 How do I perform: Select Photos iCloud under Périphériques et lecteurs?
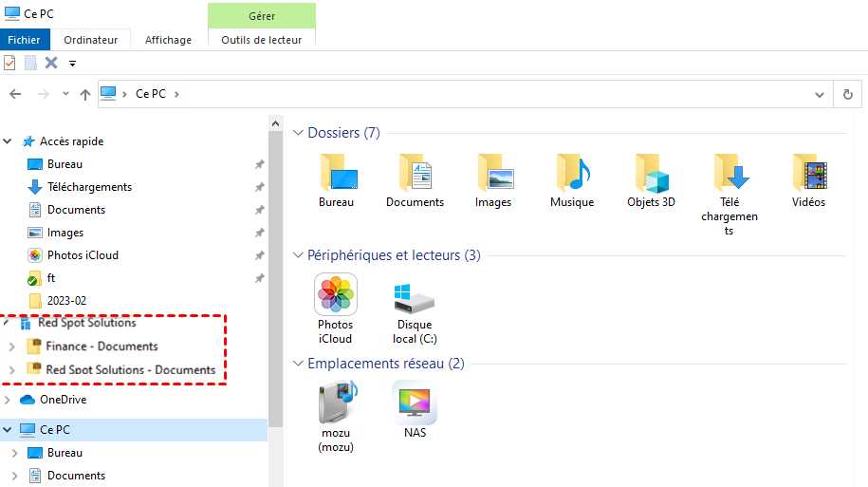(336, 309)
